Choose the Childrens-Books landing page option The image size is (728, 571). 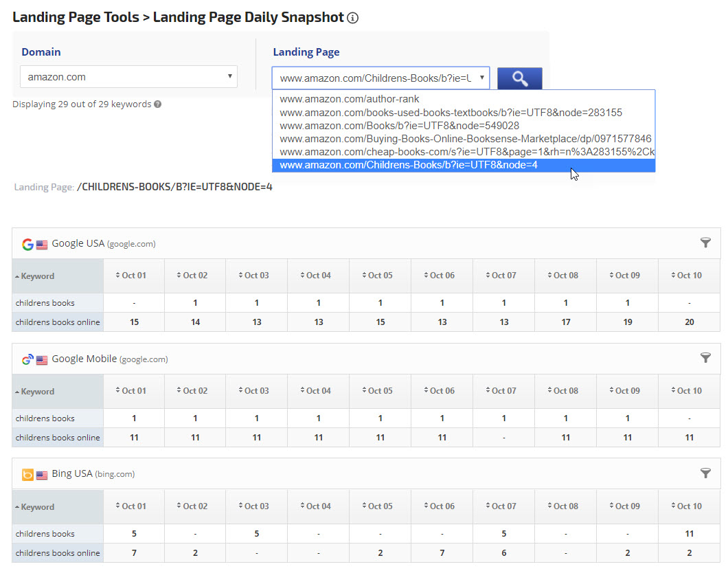409,165
